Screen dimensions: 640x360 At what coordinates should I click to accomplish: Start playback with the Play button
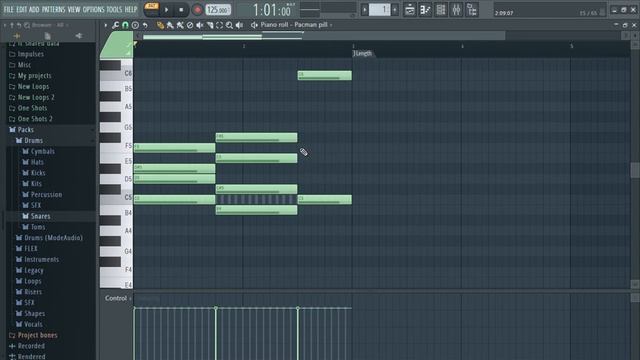click(167, 10)
